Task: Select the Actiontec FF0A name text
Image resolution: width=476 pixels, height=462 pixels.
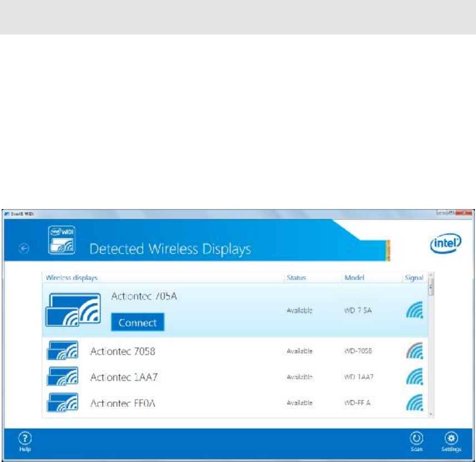Action: click(123, 403)
